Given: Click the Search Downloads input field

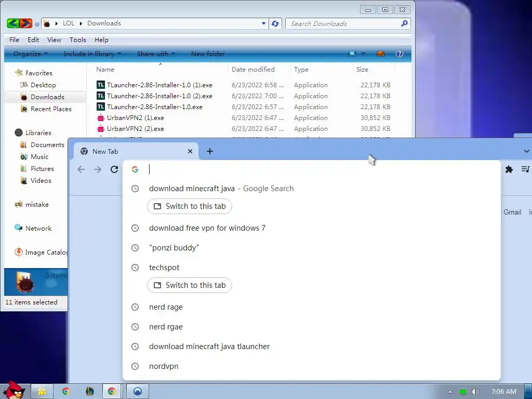Looking at the screenshot, I should (x=343, y=23).
